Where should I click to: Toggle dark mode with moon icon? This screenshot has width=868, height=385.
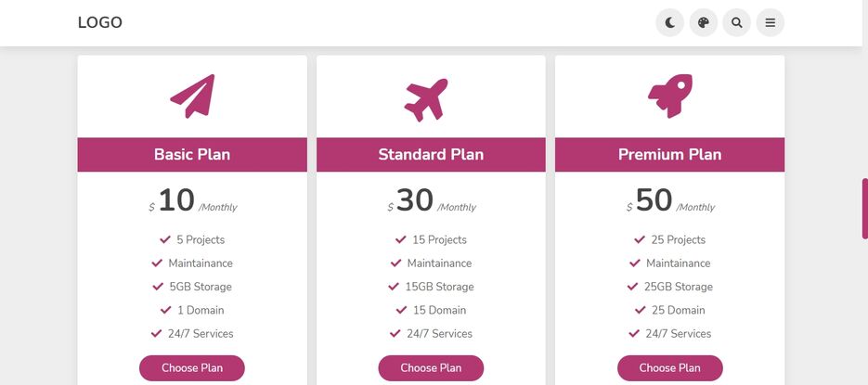670,22
